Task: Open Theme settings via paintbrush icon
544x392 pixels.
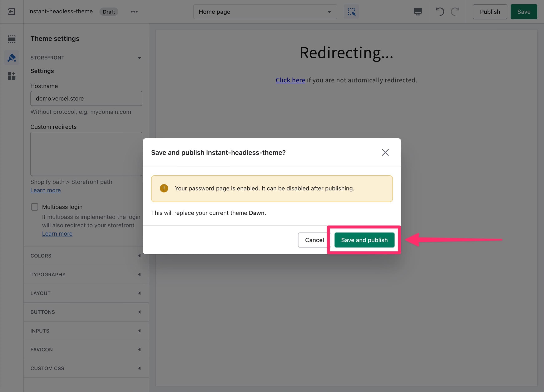Action: pyautogui.click(x=11, y=58)
